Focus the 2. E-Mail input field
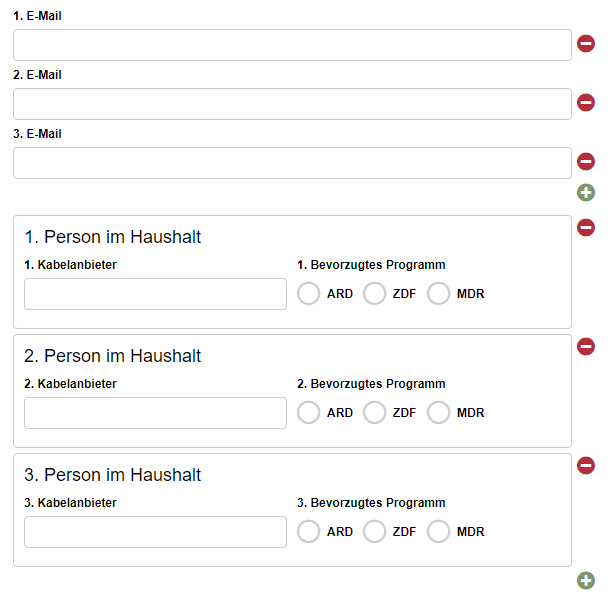 pyautogui.click(x=292, y=104)
